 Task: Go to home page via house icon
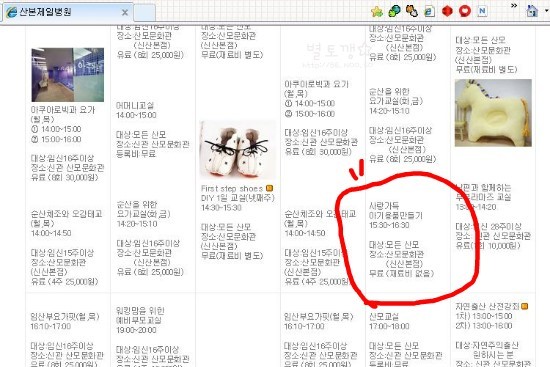click(x=532, y=11)
